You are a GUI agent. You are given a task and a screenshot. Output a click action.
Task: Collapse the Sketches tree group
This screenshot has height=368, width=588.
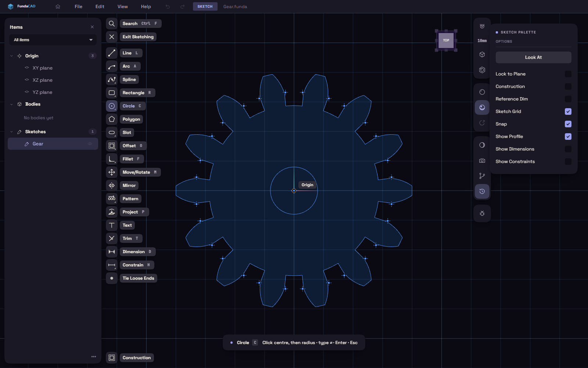click(11, 132)
